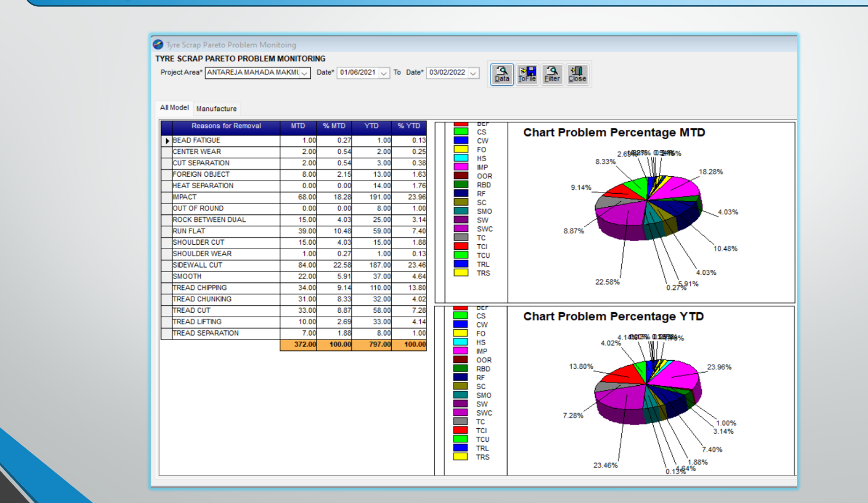The width and height of the screenshot is (868, 503).
Task: Click into the start Date field
Action: click(x=358, y=73)
